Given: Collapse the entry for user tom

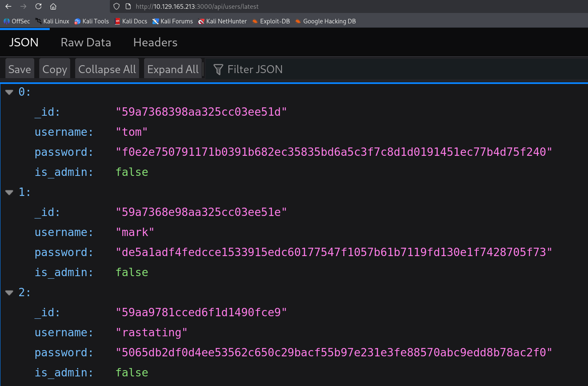Looking at the screenshot, I should click(x=9, y=92).
